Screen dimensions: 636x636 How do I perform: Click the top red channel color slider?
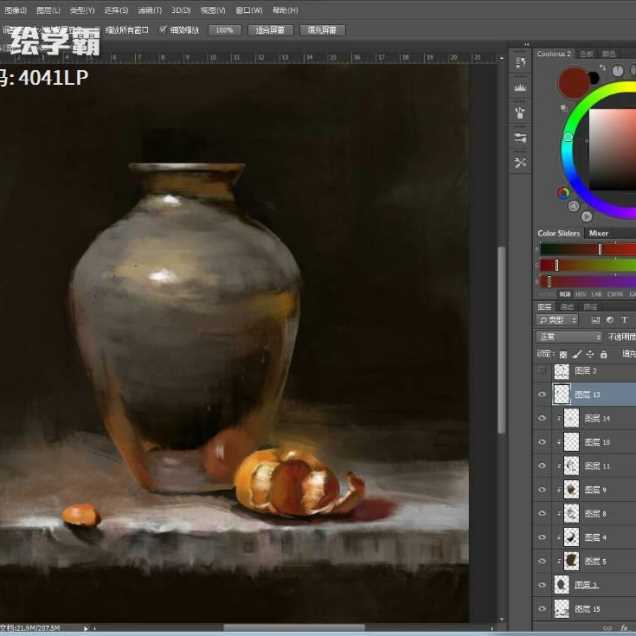(588, 249)
